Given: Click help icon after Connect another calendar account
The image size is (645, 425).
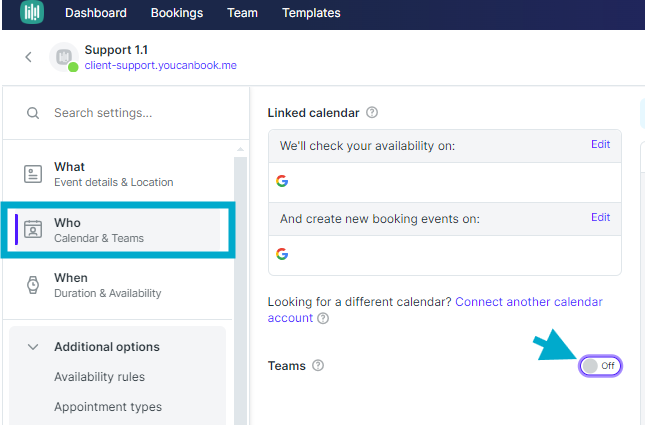Looking at the screenshot, I should [x=322, y=318].
